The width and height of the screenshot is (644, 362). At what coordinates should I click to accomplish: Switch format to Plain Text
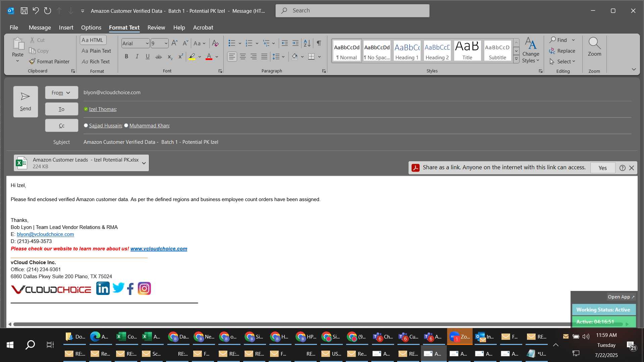point(96,51)
